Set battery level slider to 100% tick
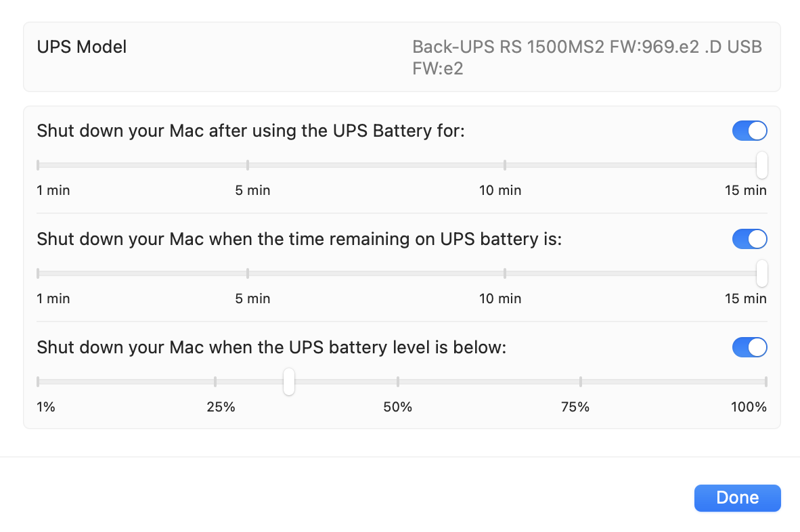The width and height of the screenshot is (800, 532). pos(765,381)
